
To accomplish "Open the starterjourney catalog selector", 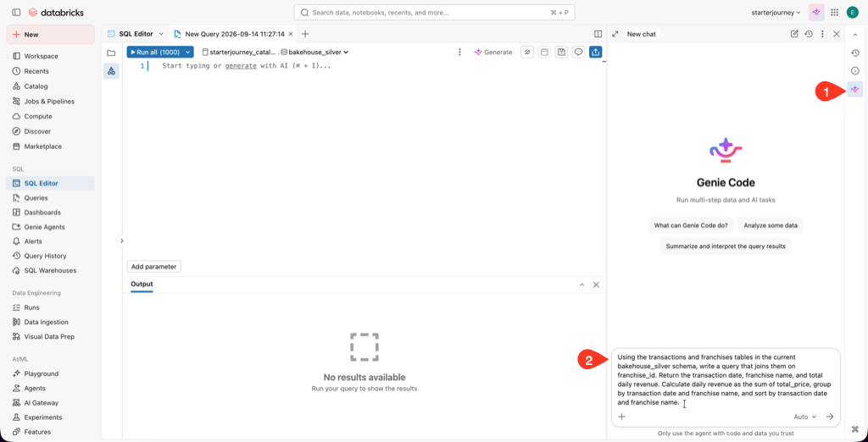I will [x=239, y=52].
